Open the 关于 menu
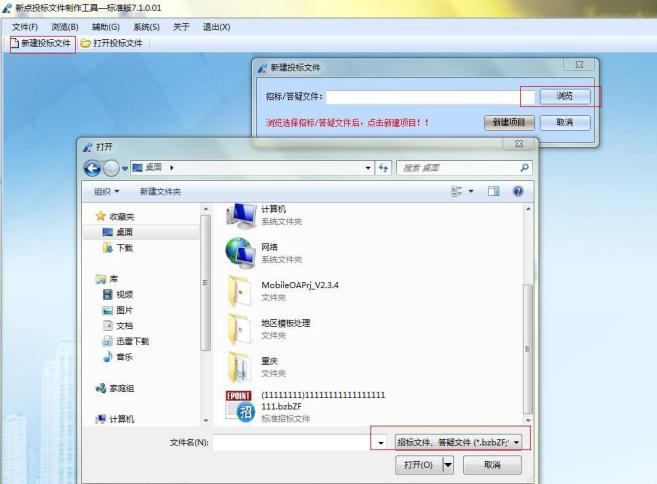The image size is (657, 484). click(181, 27)
